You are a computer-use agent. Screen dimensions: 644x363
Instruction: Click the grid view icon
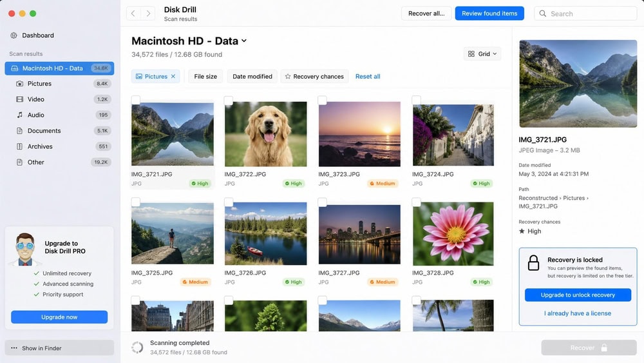coord(471,54)
